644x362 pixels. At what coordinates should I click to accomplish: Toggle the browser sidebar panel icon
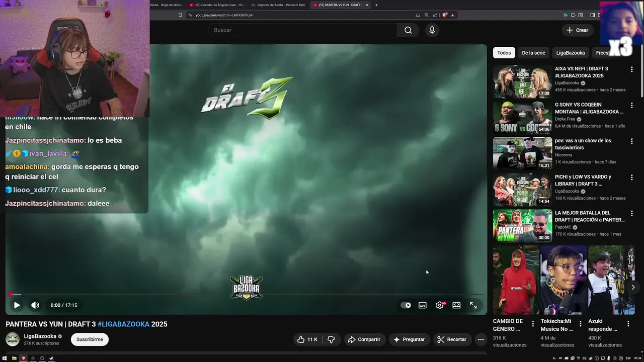(x=592, y=15)
